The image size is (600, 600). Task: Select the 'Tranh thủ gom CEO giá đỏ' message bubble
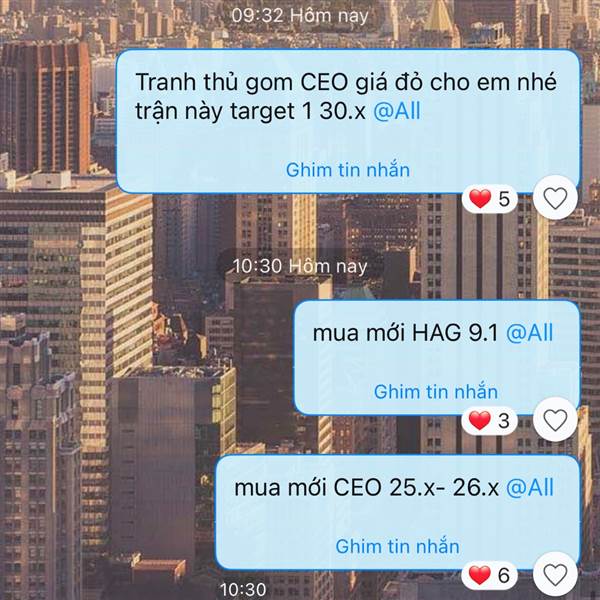[x=348, y=121]
